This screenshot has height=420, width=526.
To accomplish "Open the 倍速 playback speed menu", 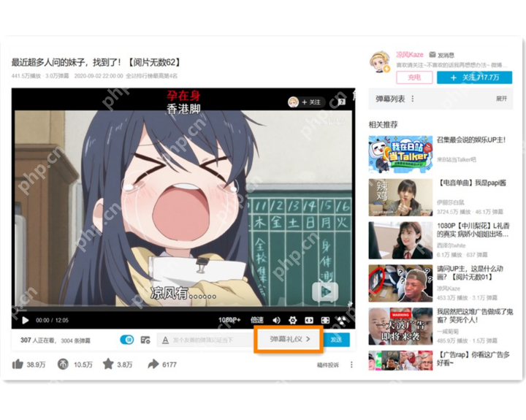I will coord(257,320).
